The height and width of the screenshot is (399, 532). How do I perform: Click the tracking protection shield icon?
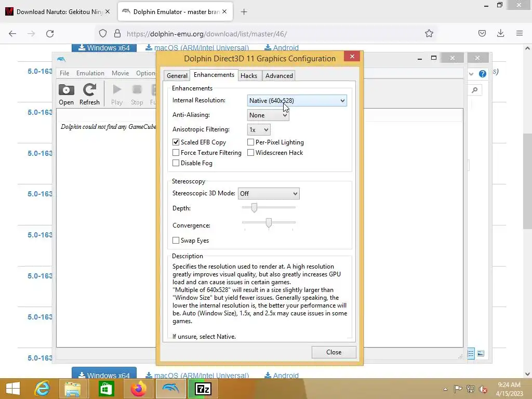click(103, 34)
